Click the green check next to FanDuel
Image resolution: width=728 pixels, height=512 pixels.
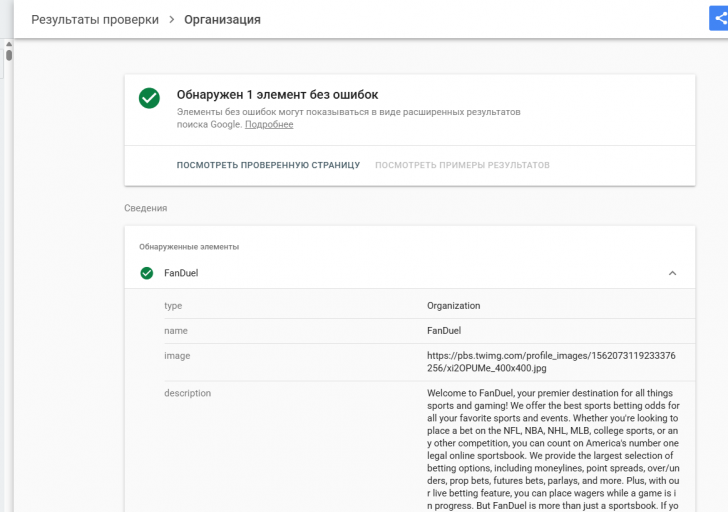[x=147, y=273]
